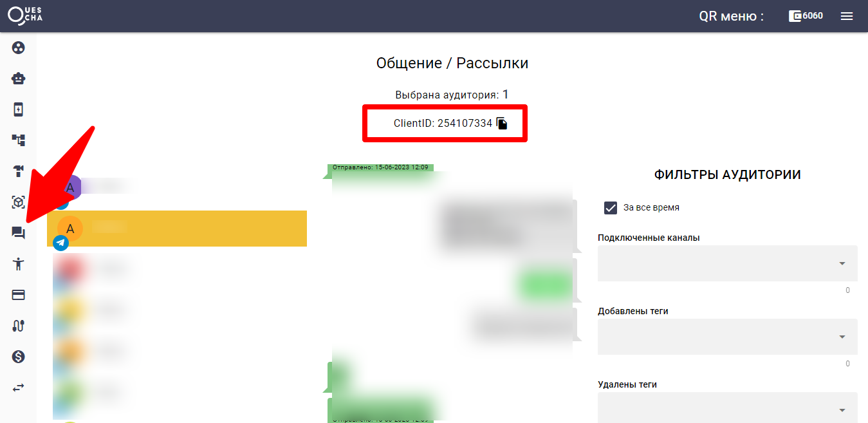Expand the 'Подключенные каналы' dropdown
The width and height of the screenshot is (868, 423).
(x=727, y=263)
